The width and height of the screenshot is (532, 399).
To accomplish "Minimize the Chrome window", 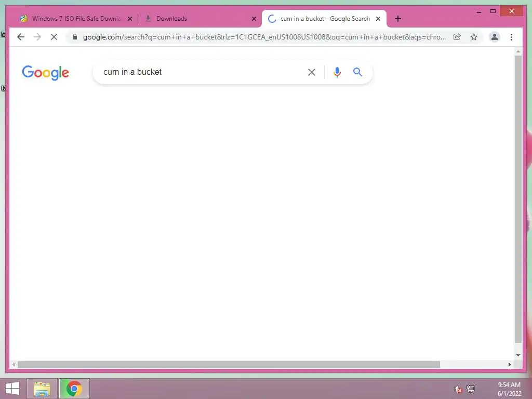I will coord(478,11).
